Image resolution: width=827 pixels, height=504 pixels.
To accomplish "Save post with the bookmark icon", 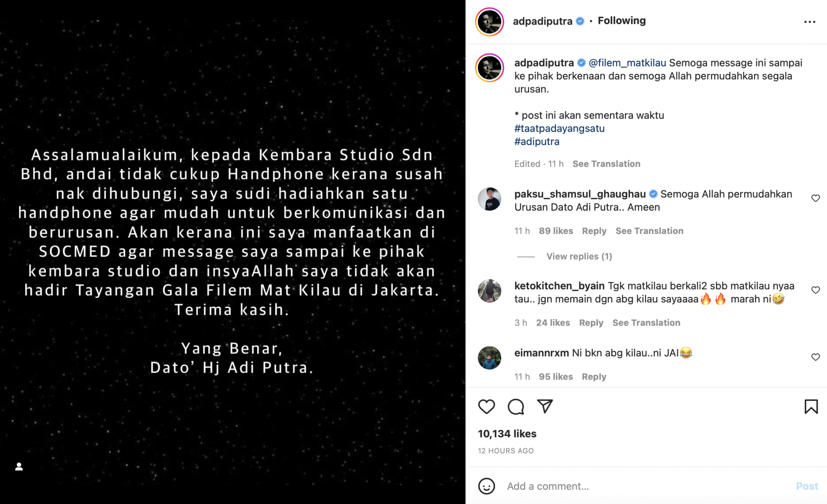I will click(x=811, y=406).
